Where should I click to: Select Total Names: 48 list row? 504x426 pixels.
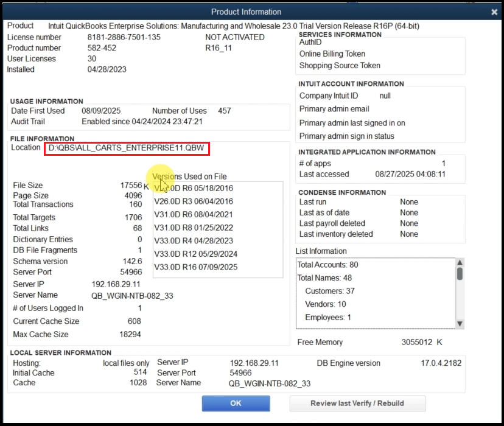(x=324, y=278)
